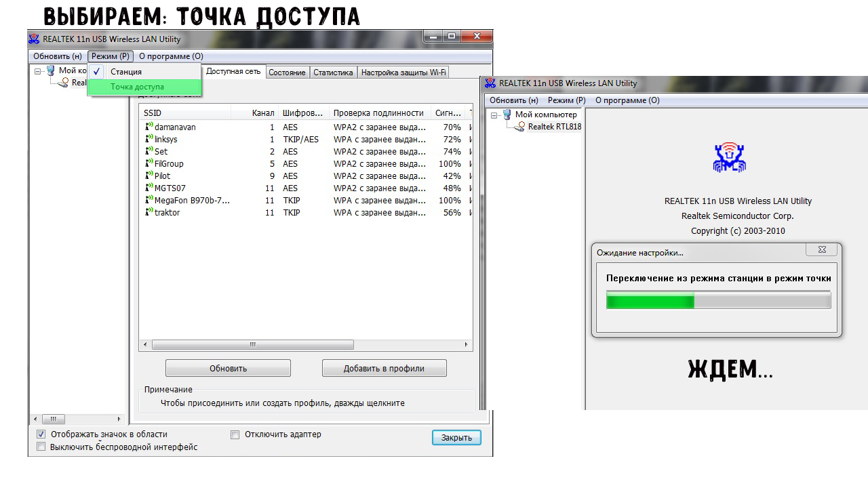Select the 'Pilot' network row
Viewport: 868px width, 488px height.
coord(306,176)
